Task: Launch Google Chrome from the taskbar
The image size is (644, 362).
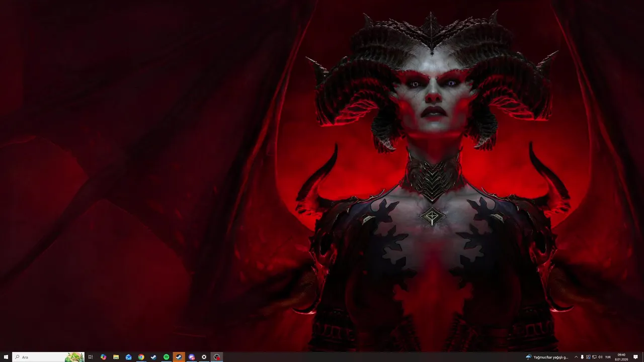Action: [141, 357]
